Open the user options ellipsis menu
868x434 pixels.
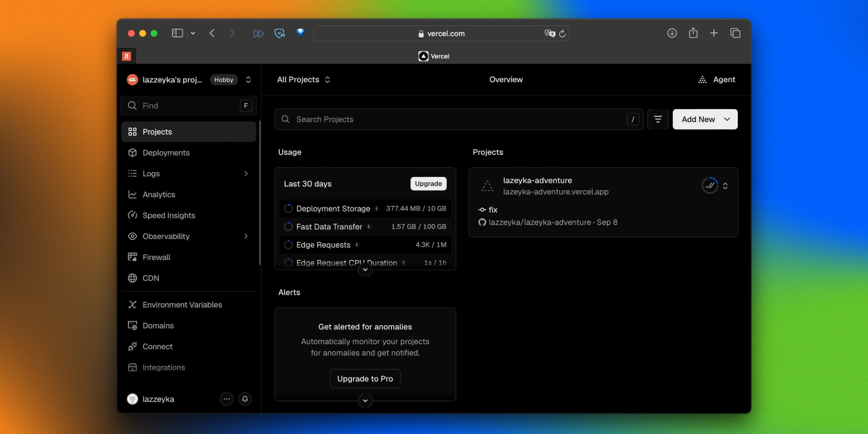coord(227,399)
